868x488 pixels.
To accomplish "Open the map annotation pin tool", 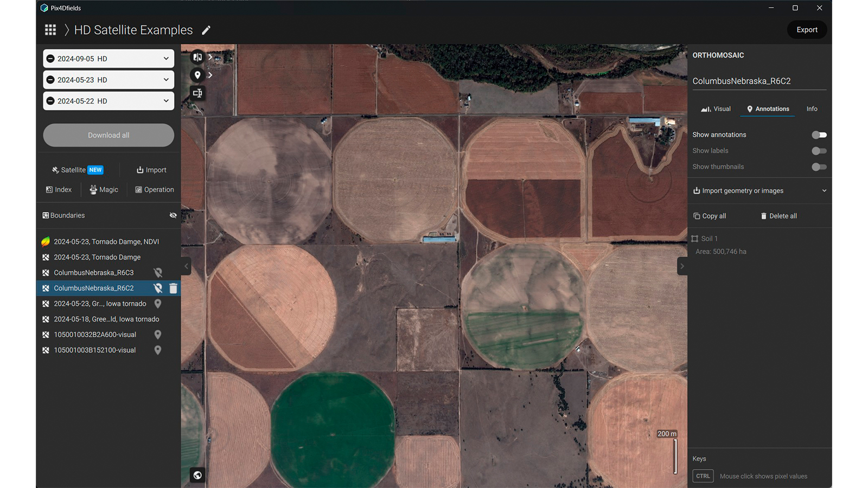I will (x=197, y=75).
